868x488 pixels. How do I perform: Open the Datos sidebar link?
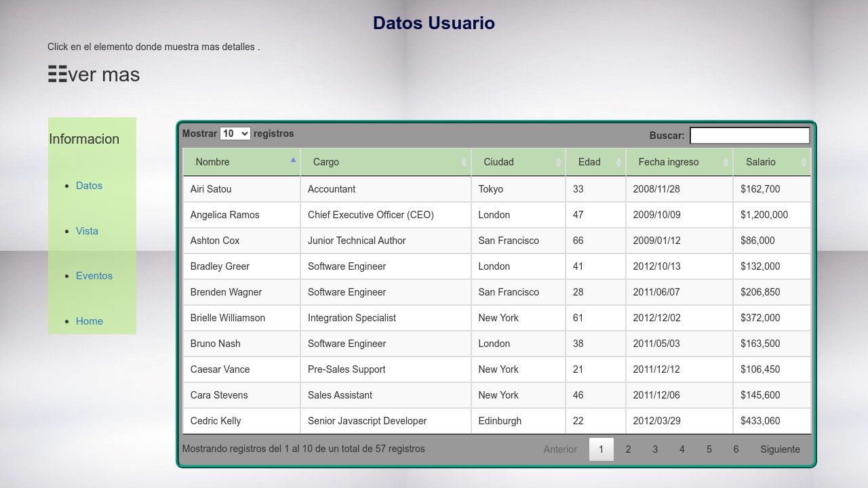tap(89, 186)
